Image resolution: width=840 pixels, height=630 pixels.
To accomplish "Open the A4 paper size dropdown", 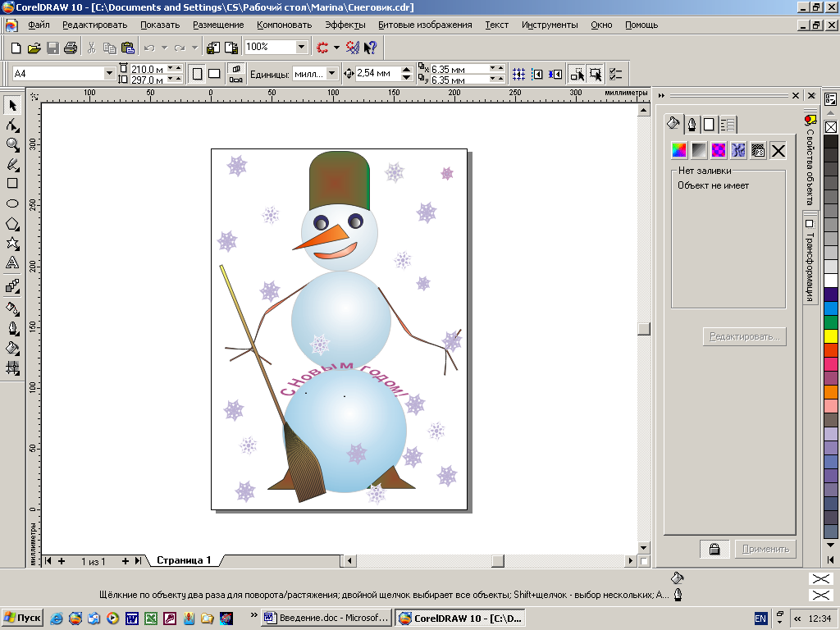I will pos(109,73).
